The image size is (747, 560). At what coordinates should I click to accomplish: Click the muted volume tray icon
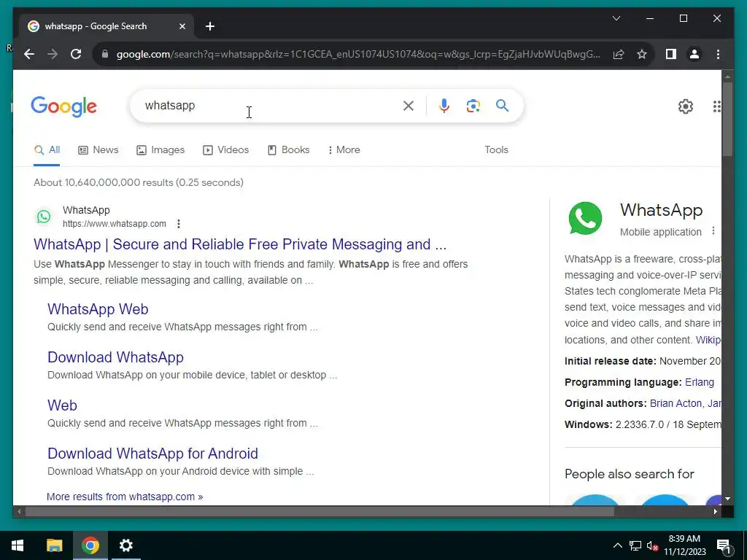click(652, 545)
